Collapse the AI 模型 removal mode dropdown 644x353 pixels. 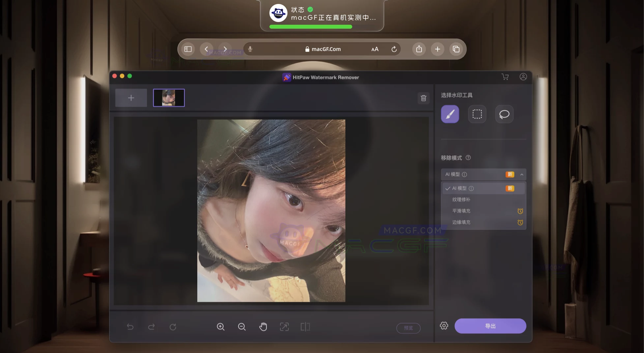[x=521, y=174]
